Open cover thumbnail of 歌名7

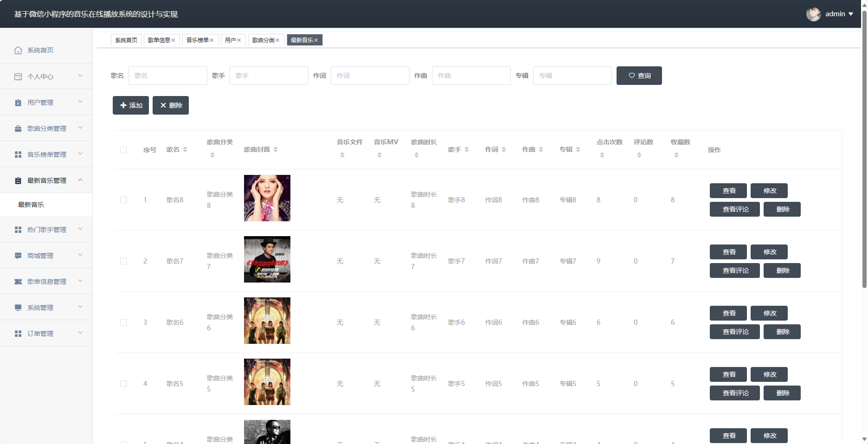pos(267,259)
